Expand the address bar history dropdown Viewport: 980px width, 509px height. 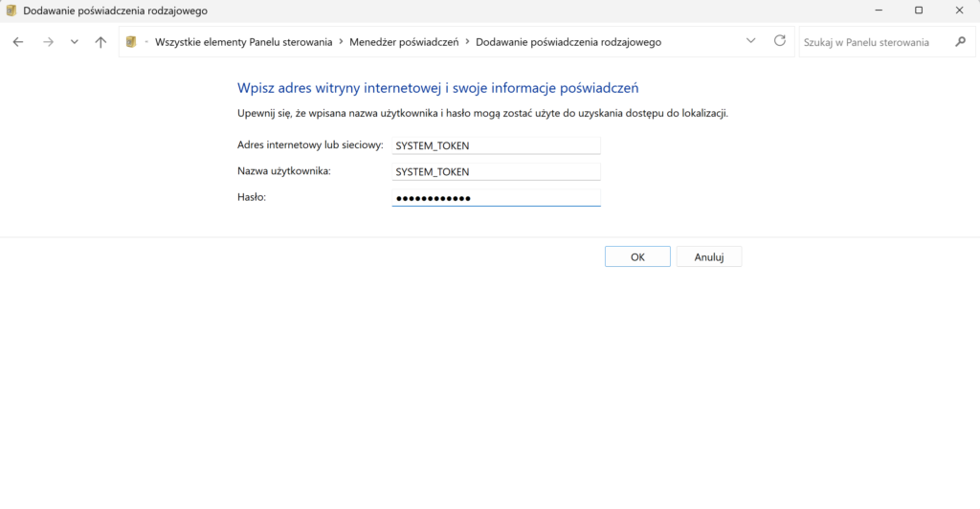tap(751, 41)
